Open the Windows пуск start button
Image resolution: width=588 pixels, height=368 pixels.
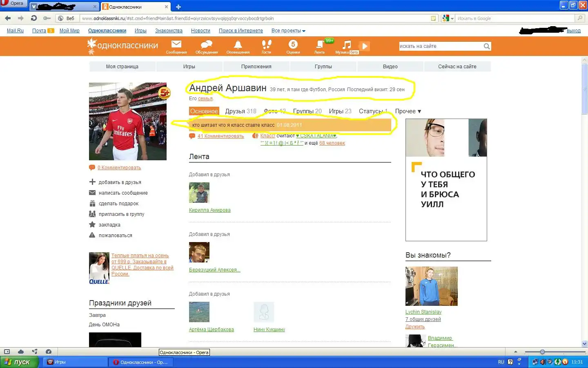click(19, 362)
